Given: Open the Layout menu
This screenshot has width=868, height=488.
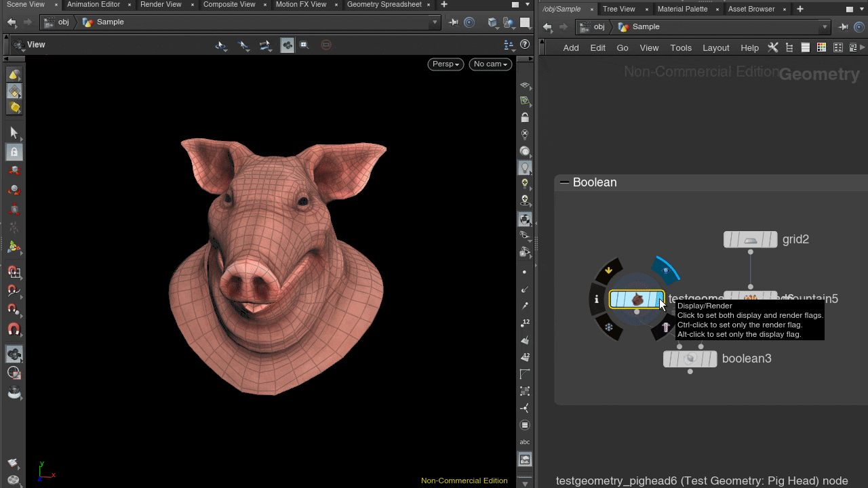Looking at the screenshot, I should click(715, 47).
